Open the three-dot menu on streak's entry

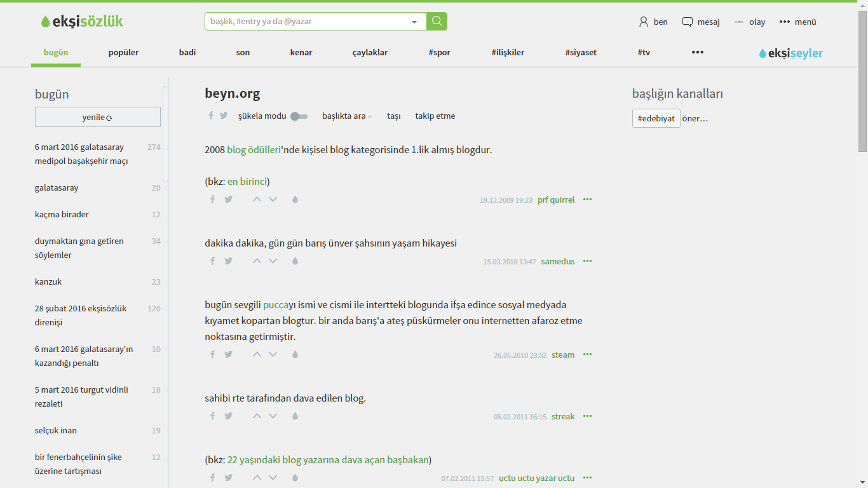(587, 416)
